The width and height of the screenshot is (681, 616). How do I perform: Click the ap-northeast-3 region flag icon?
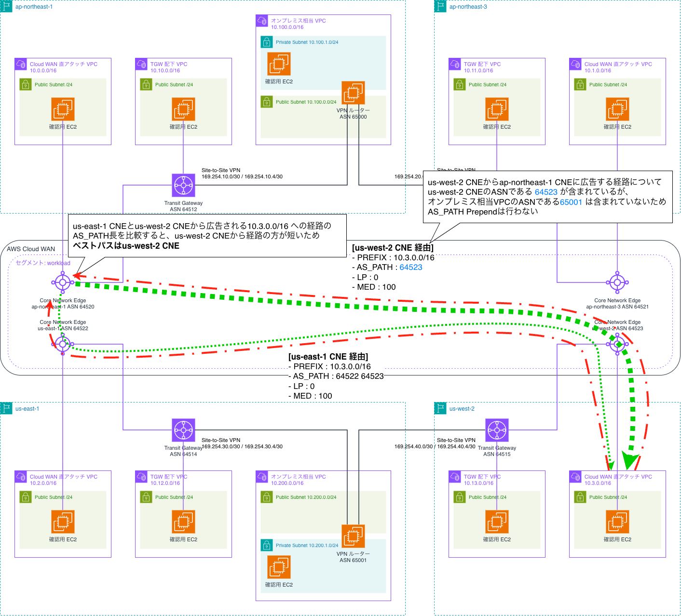(x=440, y=6)
